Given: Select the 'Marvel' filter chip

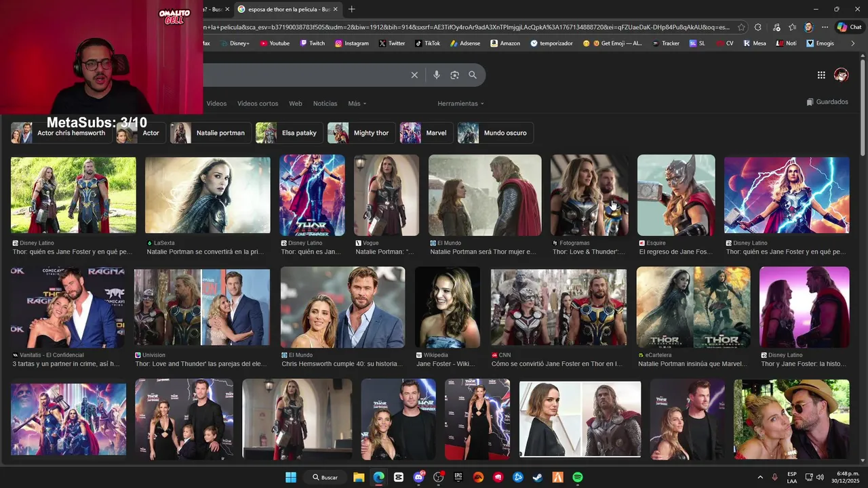Looking at the screenshot, I should [x=427, y=133].
